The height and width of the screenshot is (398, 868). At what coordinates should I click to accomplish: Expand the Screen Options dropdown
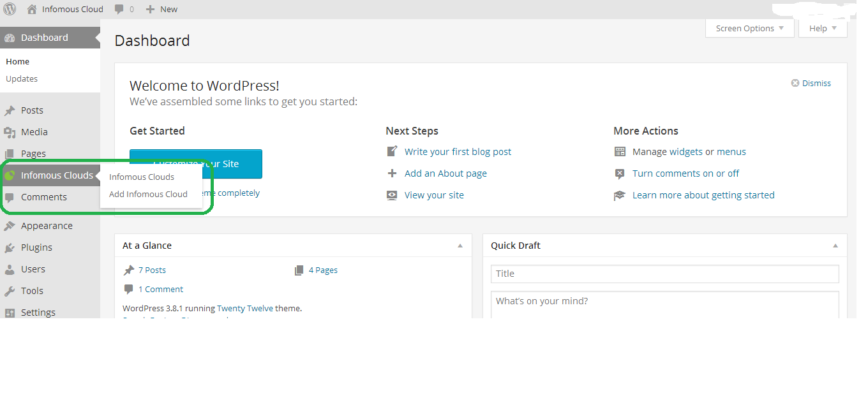coord(749,29)
